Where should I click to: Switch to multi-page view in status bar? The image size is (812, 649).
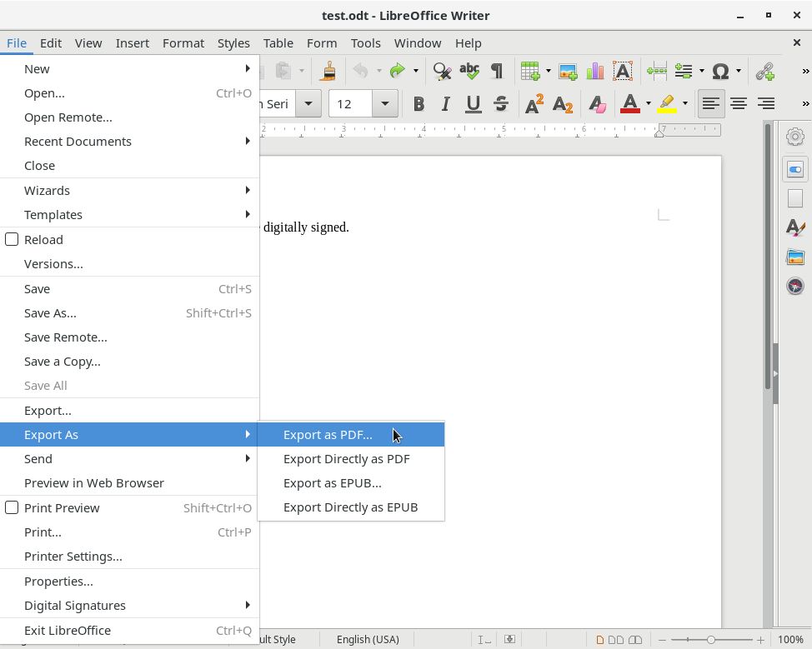pos(617,639)
